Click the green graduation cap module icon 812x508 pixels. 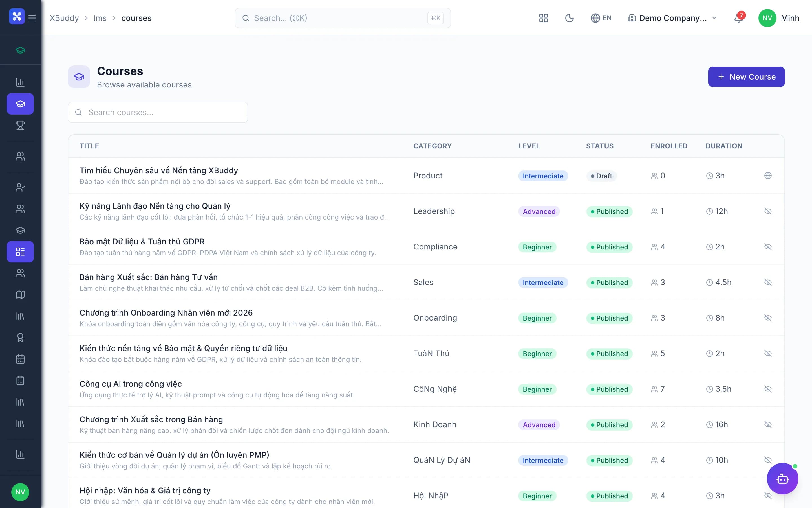tap(20, 51)
